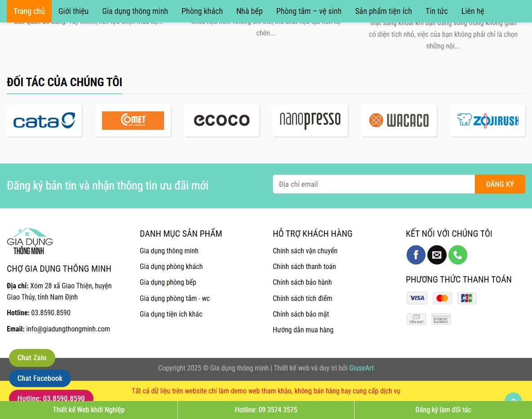This screenshot has width=532, height=419.
Task: Click the email info@giadungthongminh.com text
Action: tap(68, 329)
